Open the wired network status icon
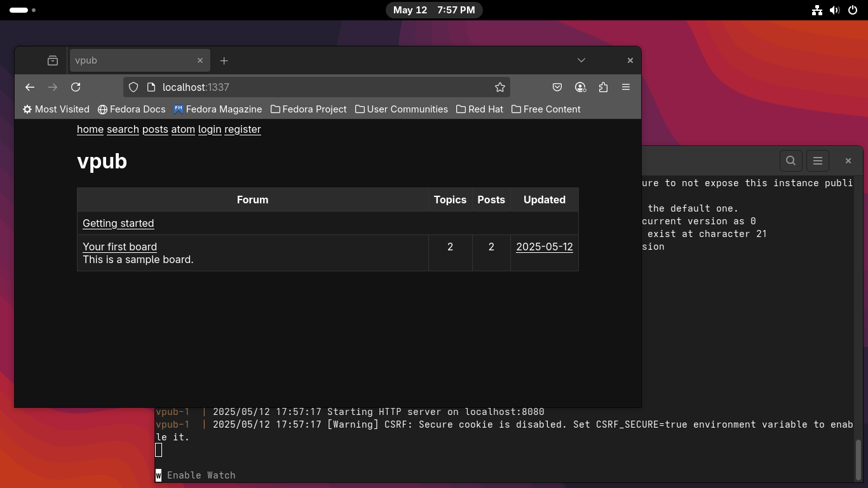This screenshot has height=488, width=868. pos(817,10)
